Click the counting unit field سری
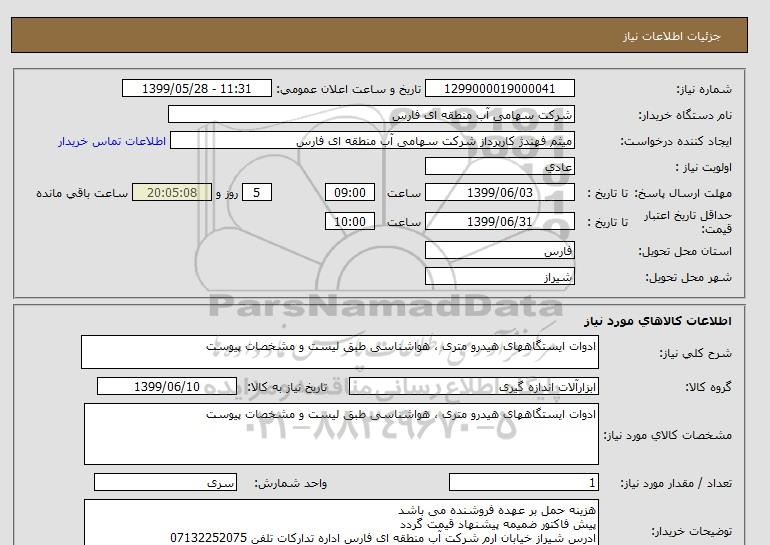Screen dimensions: 770x545 point(165,483)
